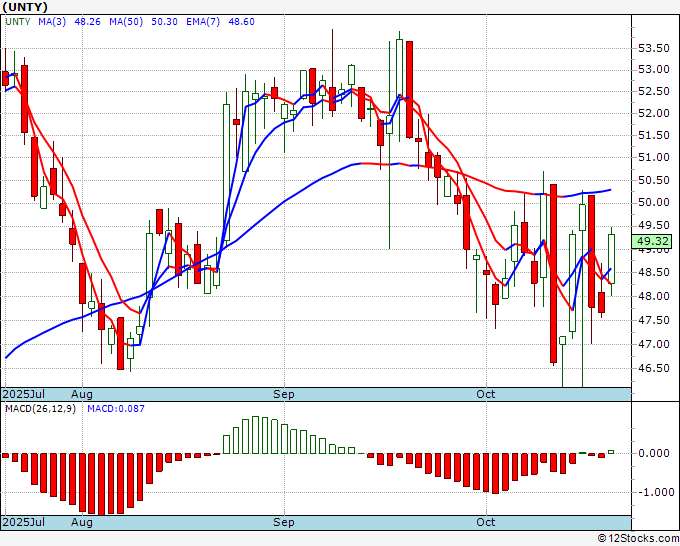Screen dimensions: 680x546
Task: Click the current price tag 49.32
Action: 652,242
